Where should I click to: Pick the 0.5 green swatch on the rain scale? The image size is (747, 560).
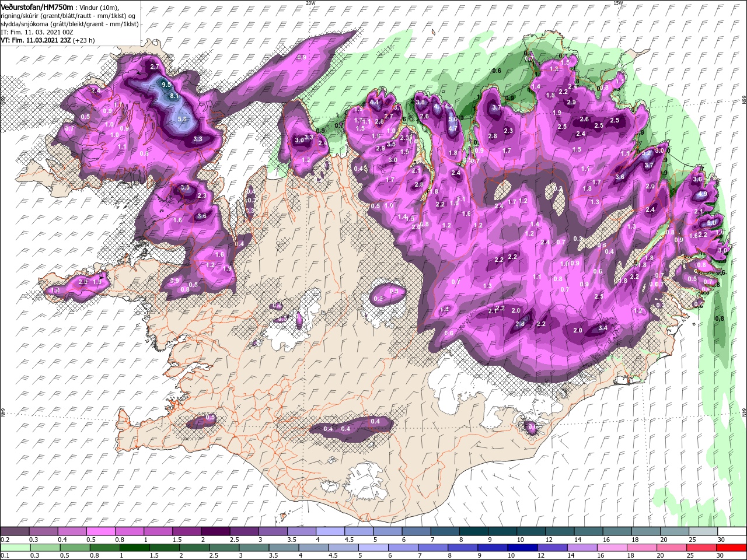[x=75, y=548]
